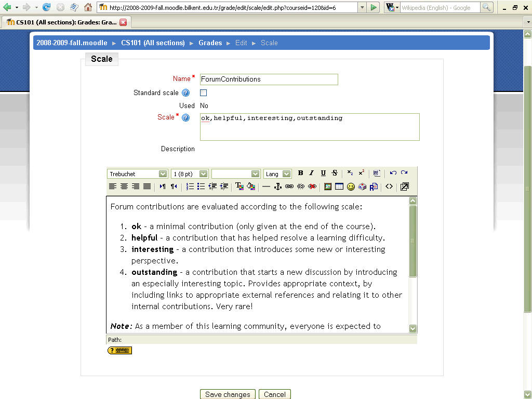Open the address bar history dropdown
The width and height of the screenshot is (532, 399).
tap(362, 7)
